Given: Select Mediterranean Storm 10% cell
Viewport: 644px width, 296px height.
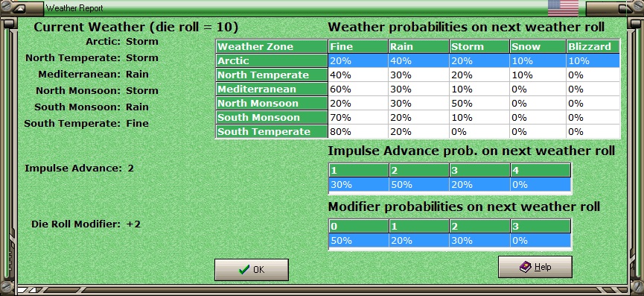Looking at the screenshot, I should (x=479, y=89).
